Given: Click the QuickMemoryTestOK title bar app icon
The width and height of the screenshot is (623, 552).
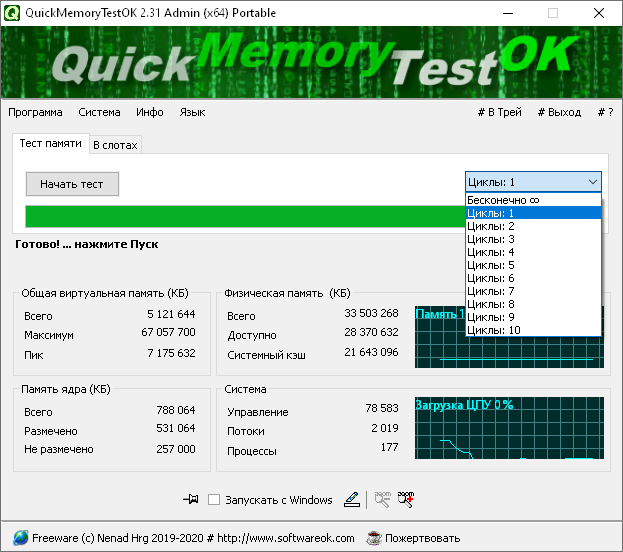Looking at the screenshot, I should point(12,13).
